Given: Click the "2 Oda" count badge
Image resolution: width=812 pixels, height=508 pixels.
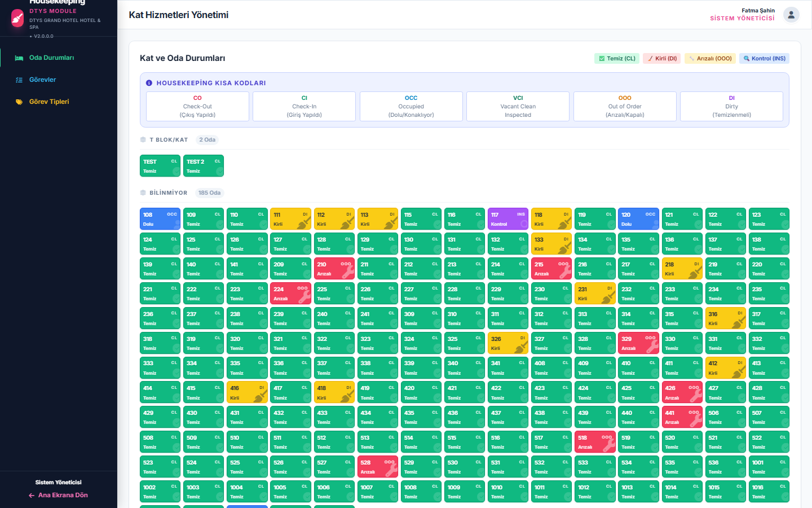Looking at the screenshot, I should pyautogui.click(x=208, y=139).
